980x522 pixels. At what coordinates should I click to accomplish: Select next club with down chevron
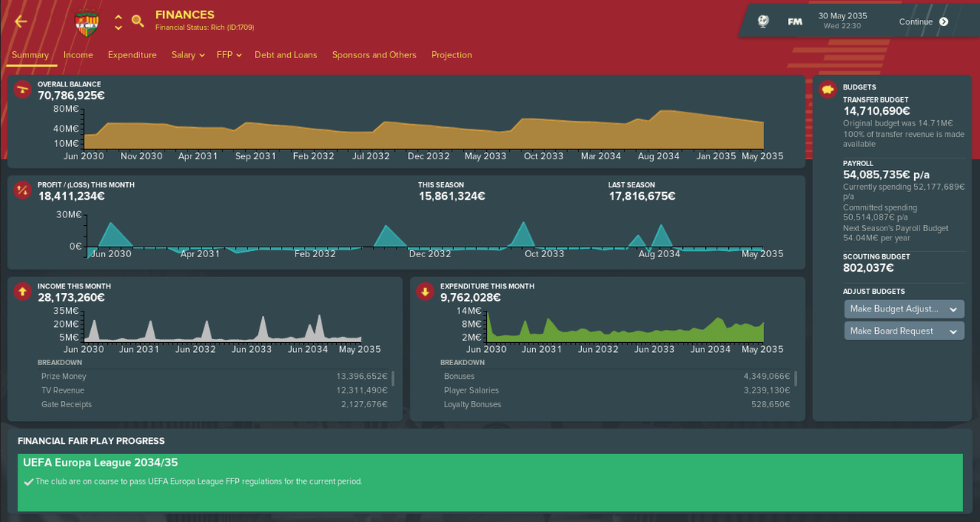[x=118, y=28]
